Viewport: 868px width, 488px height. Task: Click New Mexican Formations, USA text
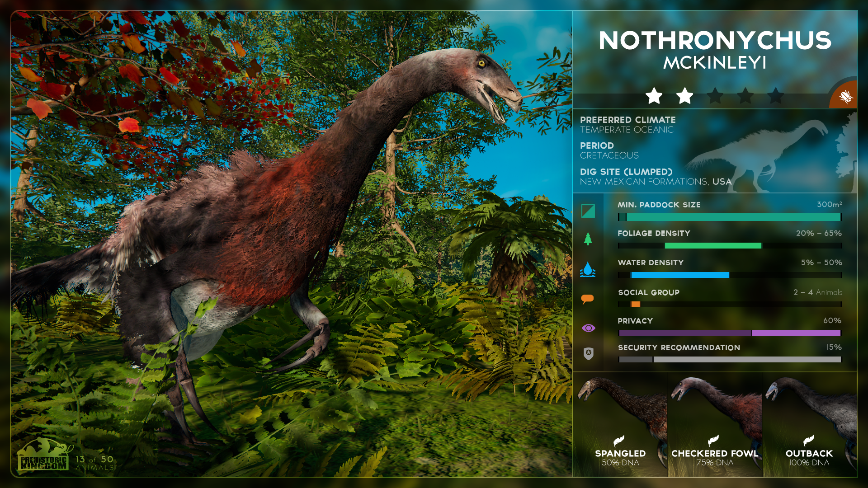tap(656, 182)
